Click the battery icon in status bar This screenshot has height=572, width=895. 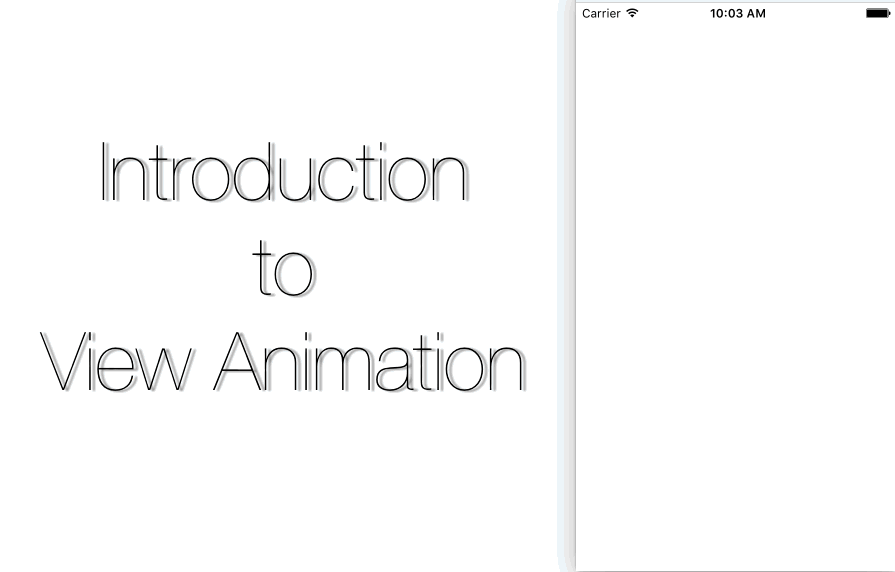point(878,13)
